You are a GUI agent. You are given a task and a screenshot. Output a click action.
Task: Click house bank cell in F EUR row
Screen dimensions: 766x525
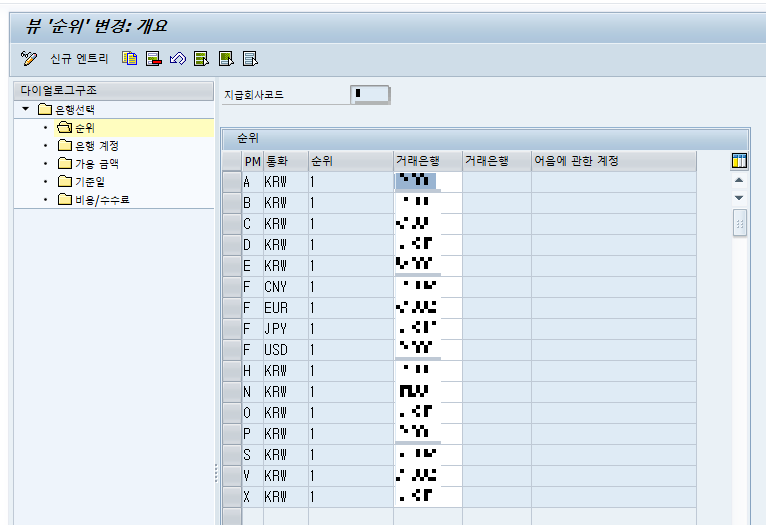[428, 308]
